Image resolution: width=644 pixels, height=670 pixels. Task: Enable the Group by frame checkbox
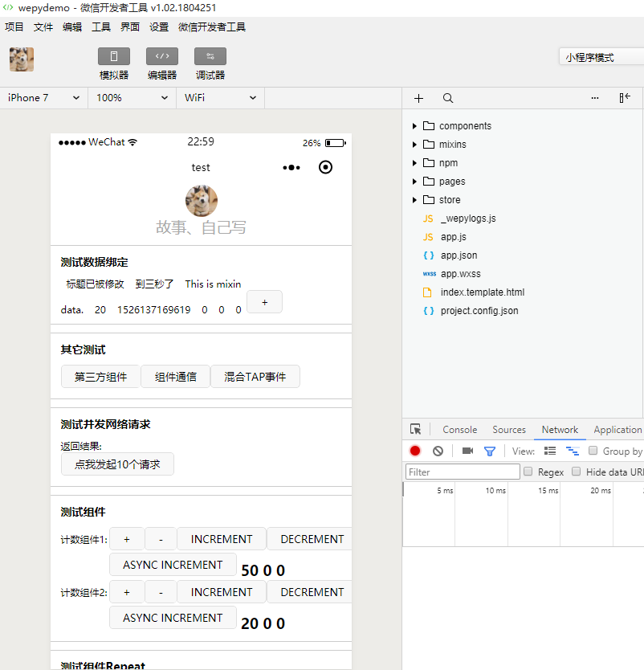click(593, 451)
